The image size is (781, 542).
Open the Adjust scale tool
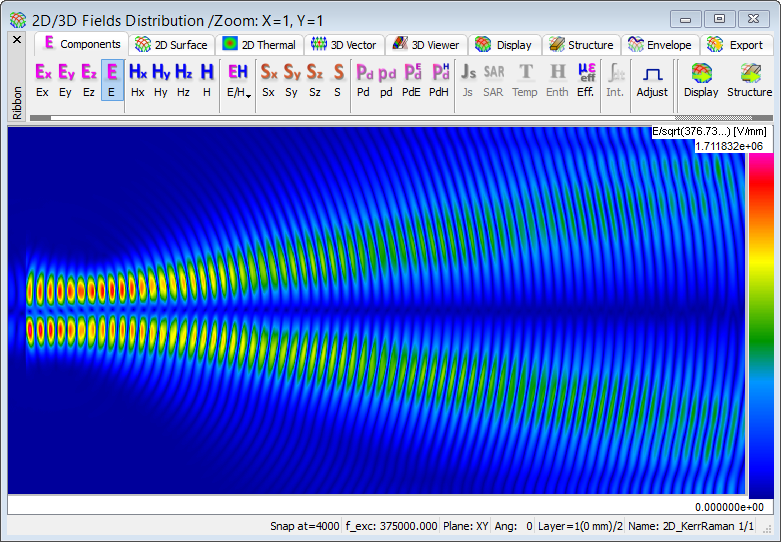(x=652, y=79)
